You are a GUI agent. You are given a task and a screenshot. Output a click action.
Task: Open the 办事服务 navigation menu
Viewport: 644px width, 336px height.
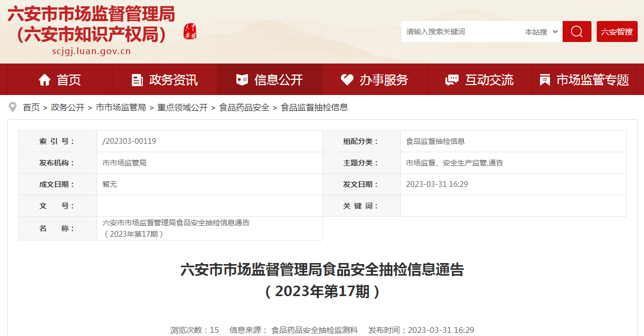click(x=383, y=80)
